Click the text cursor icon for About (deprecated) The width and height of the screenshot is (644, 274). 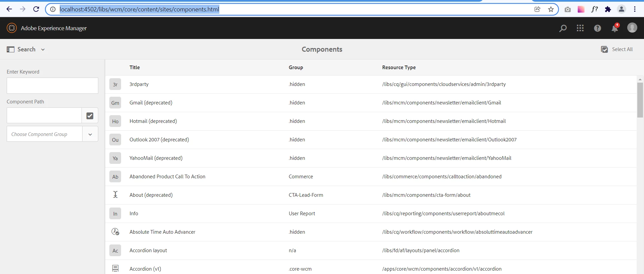click(115, 195)
